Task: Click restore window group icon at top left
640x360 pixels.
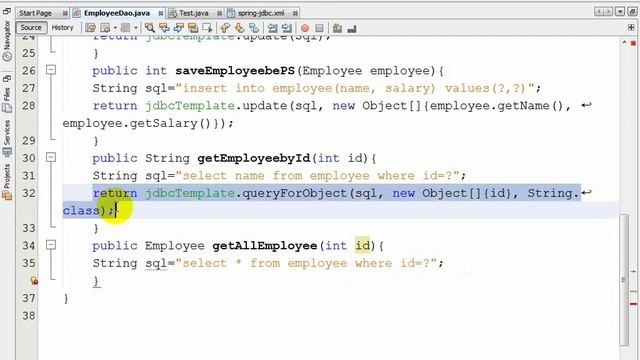Action: click(x=7, y=11)
